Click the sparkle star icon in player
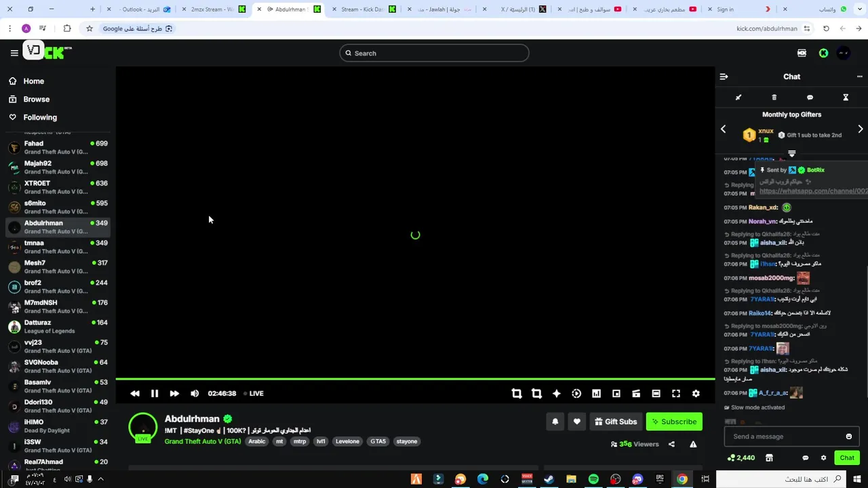 [556, 393]
